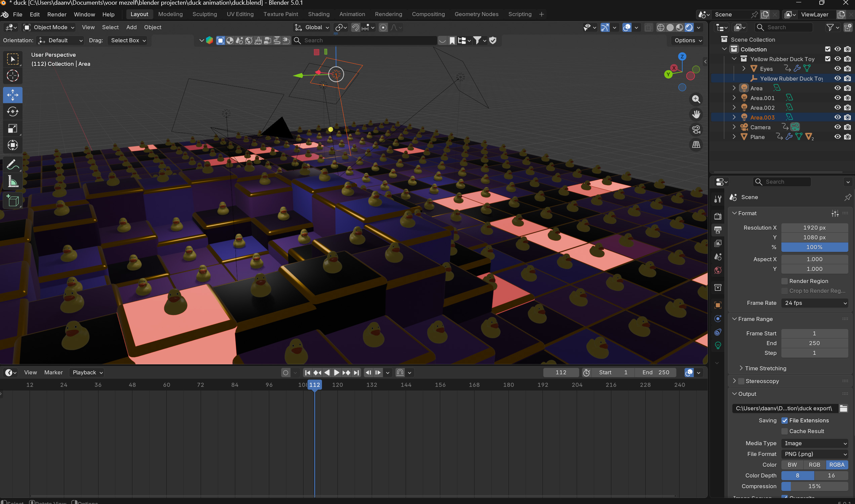This screenshot has width=855, height=504.
Task: Open the Output properties tab icon
Action: click(718, 230)
